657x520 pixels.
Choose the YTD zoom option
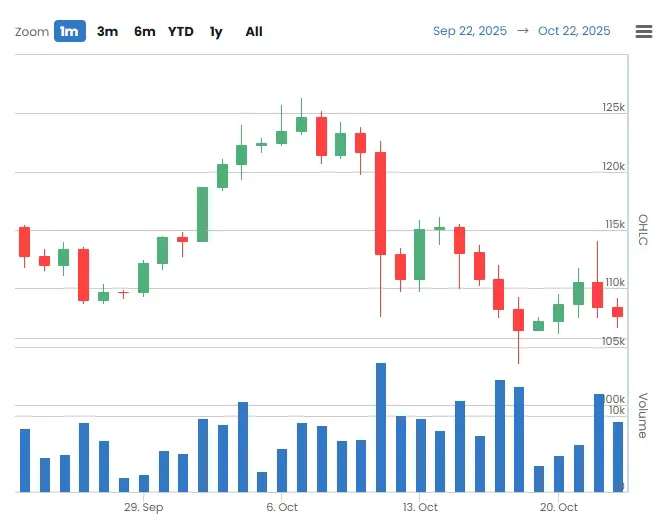[x=181, y=31]
